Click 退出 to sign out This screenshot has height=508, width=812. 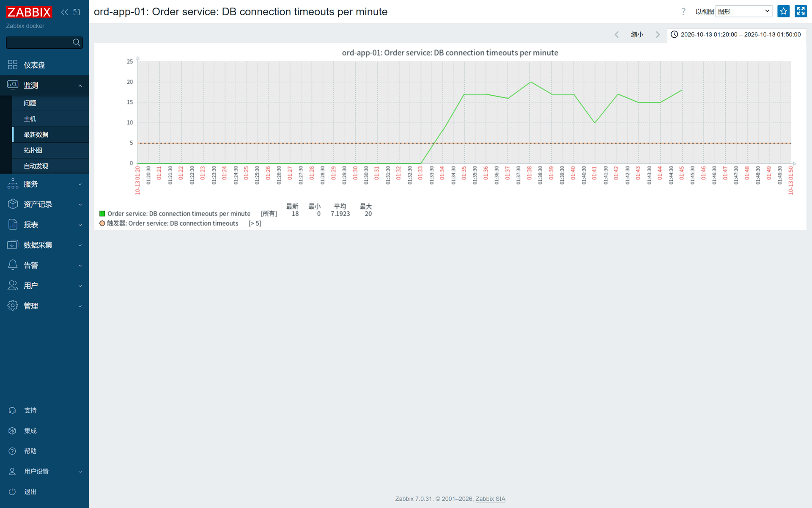pyautogui.click(x=44, y=492)
